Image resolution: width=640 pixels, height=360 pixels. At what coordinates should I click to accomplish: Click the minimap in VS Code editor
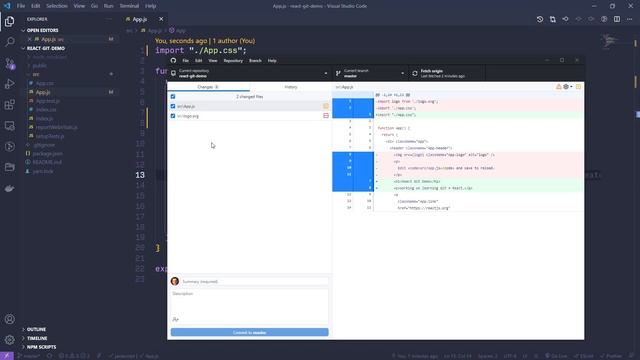click(x=611, y=41)
